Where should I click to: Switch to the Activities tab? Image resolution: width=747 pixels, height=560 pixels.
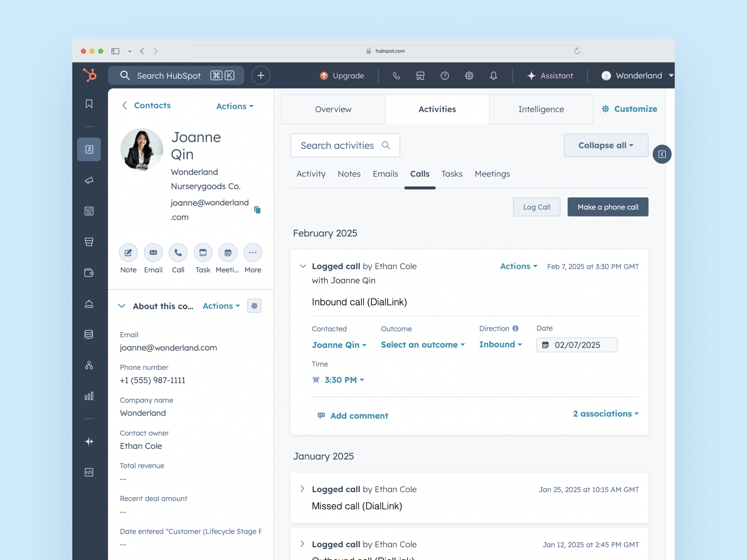[x=437, y=109]
